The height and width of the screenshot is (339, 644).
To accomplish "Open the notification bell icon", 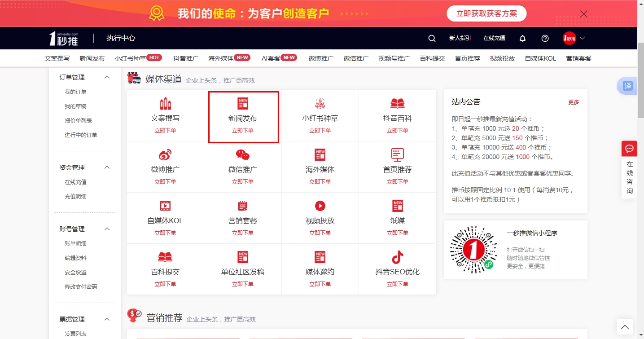I will [522, 39].
